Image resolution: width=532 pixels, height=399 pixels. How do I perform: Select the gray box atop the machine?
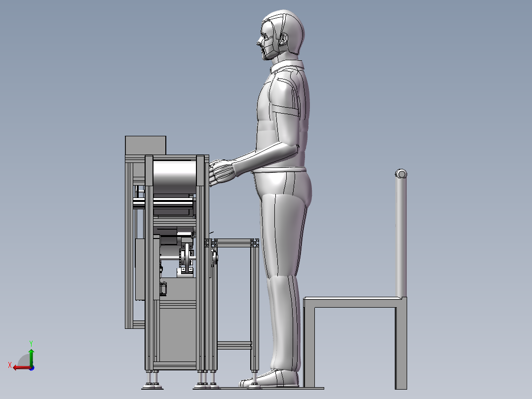pos(146,145)
